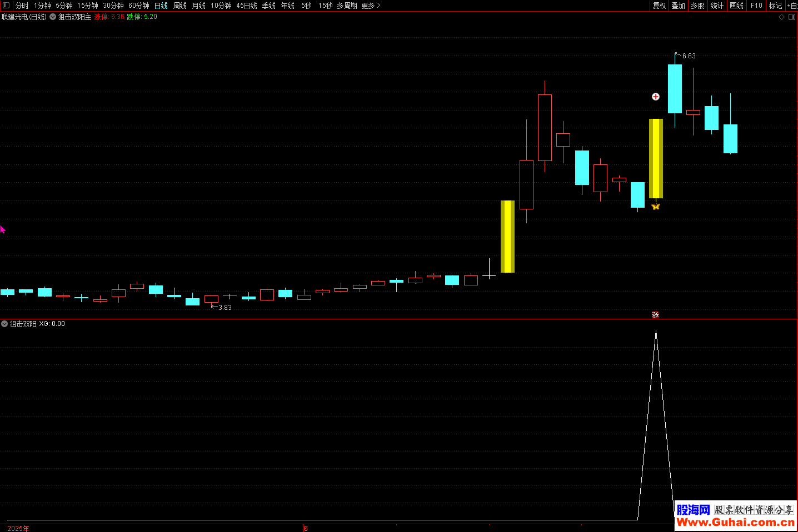
Task: Select the 10分钟 period tab
Action: [x=221, y=6]
